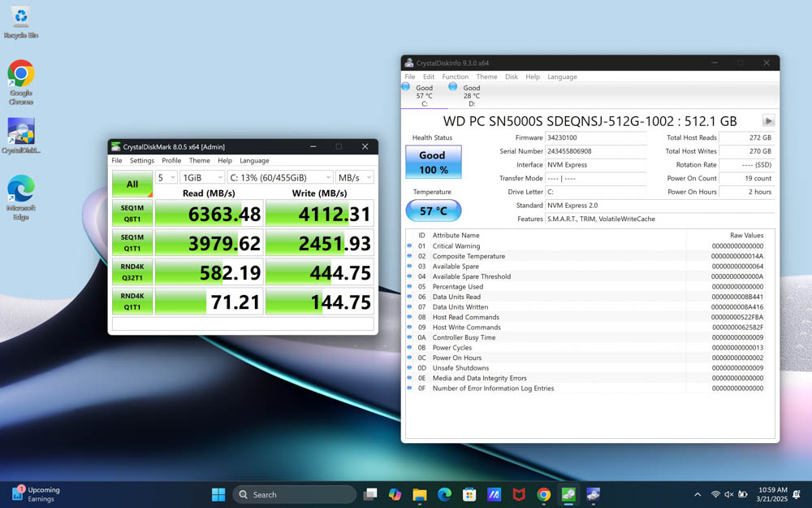Viewport: 812px width, 508px height.
Task: Open CrystalDiskInfo Theme menu
Action: pyautogui.click(x=486, y=76)
